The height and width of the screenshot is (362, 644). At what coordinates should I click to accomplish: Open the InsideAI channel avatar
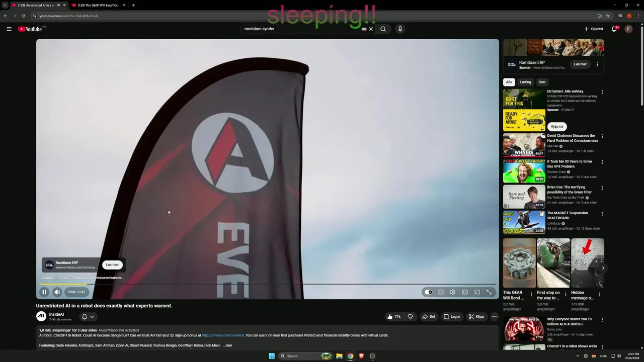(41, 316)
